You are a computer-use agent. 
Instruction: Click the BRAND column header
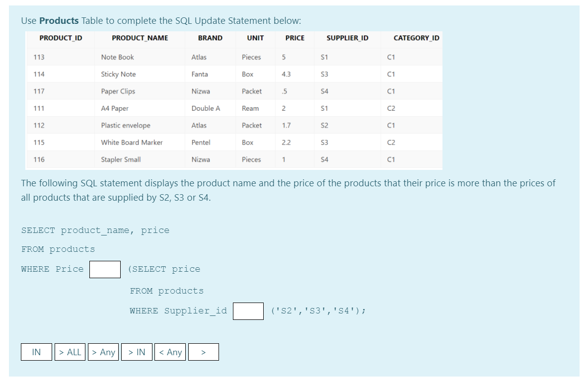click(210, 38)
